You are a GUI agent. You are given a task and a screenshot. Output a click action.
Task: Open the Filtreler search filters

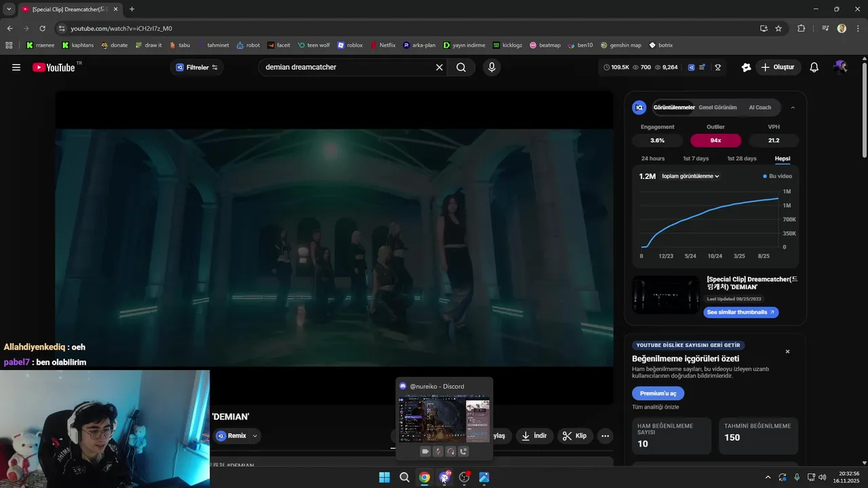(x=197, y=67)
